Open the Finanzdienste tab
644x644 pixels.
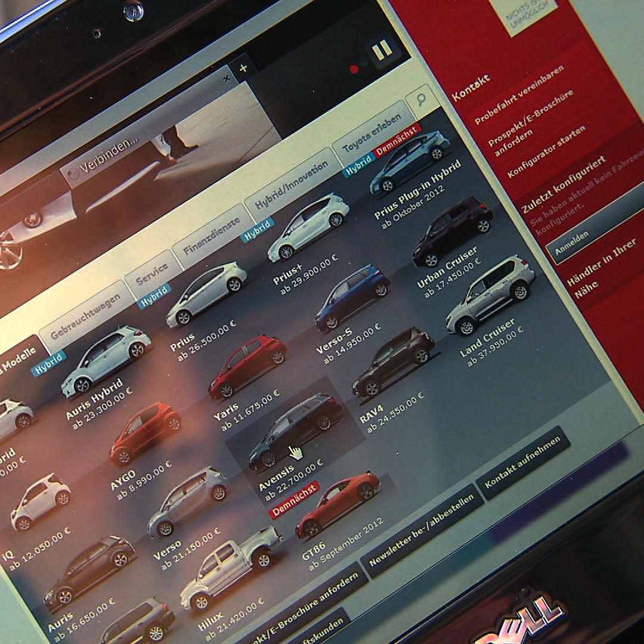212,236
